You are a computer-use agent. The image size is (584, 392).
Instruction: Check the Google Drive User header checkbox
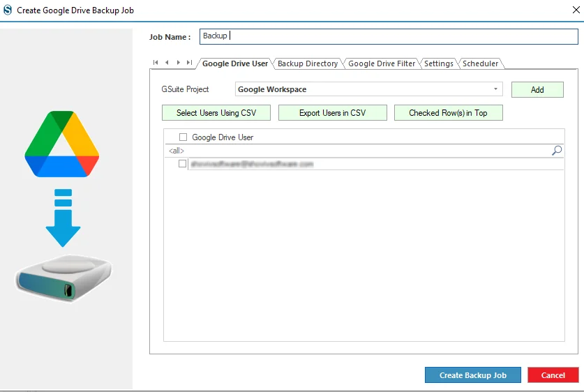coord(183,137)
